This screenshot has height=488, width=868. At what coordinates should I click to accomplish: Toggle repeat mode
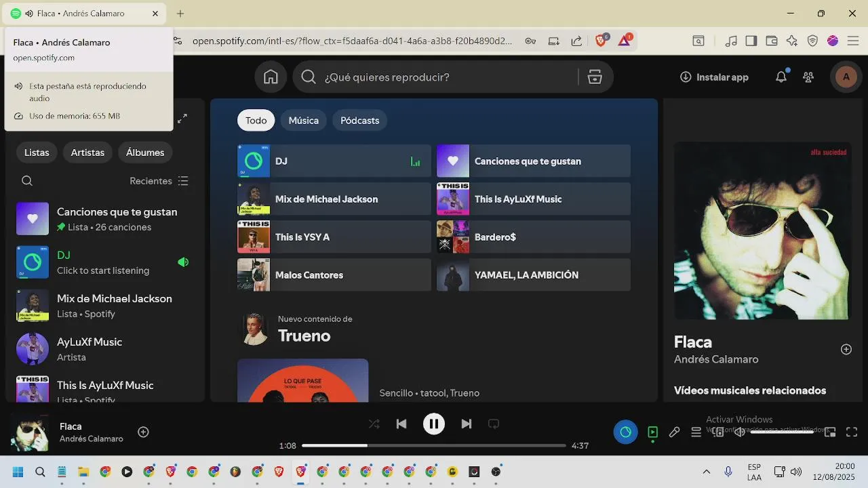pyautogui.click(x=494, y=424)
